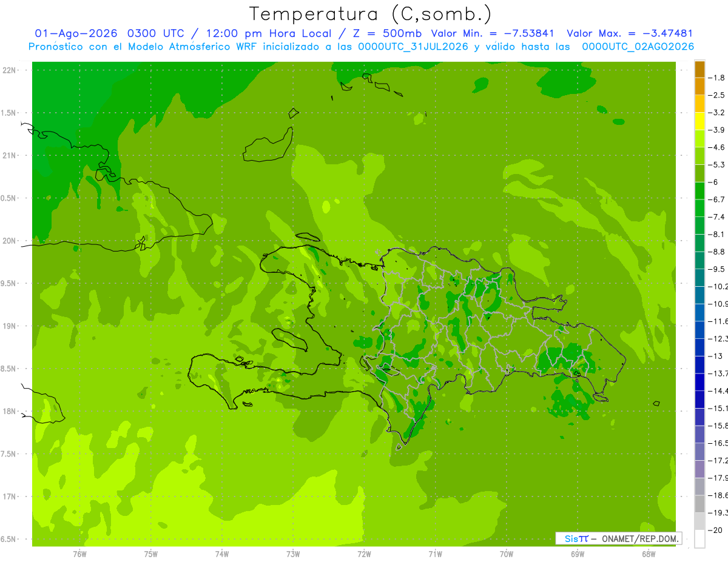Image resolution: width=728 pixels, height=562 pixels.
Task: Click the '-13' color bar label
Action: (x=716, y=356)
